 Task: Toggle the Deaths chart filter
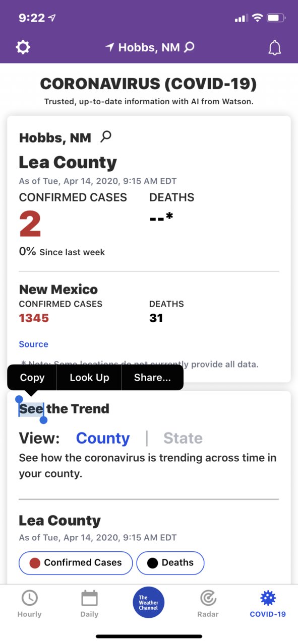point(170,563)
